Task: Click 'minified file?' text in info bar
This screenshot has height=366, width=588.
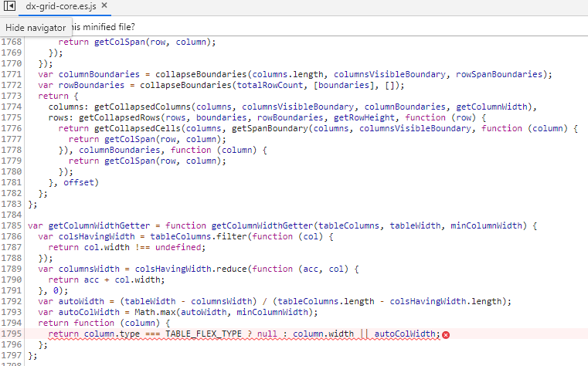Action: pyautogui.click(x=109, y=27)
